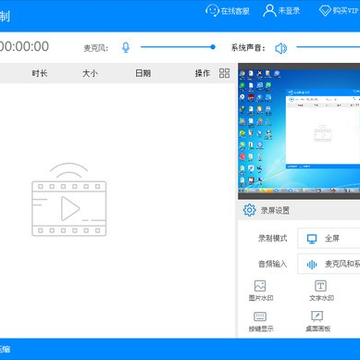
Task: Sort list by 日期 column
Action: [x=143, y=73]
